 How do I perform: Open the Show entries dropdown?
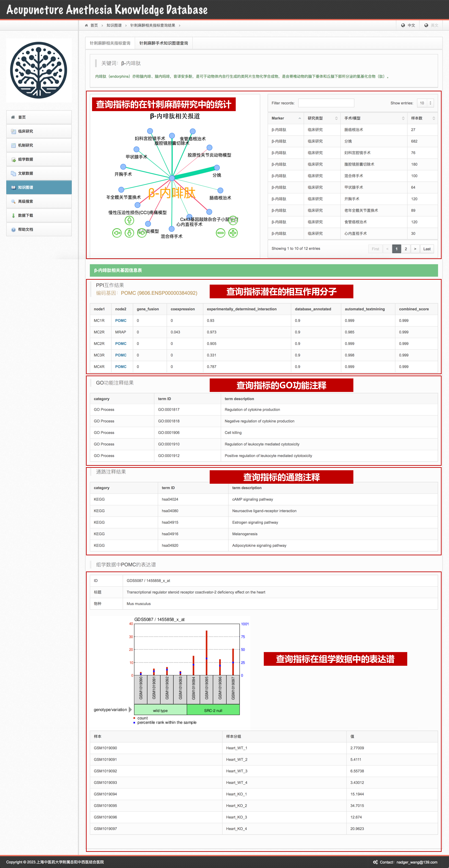tap(425, 103)
